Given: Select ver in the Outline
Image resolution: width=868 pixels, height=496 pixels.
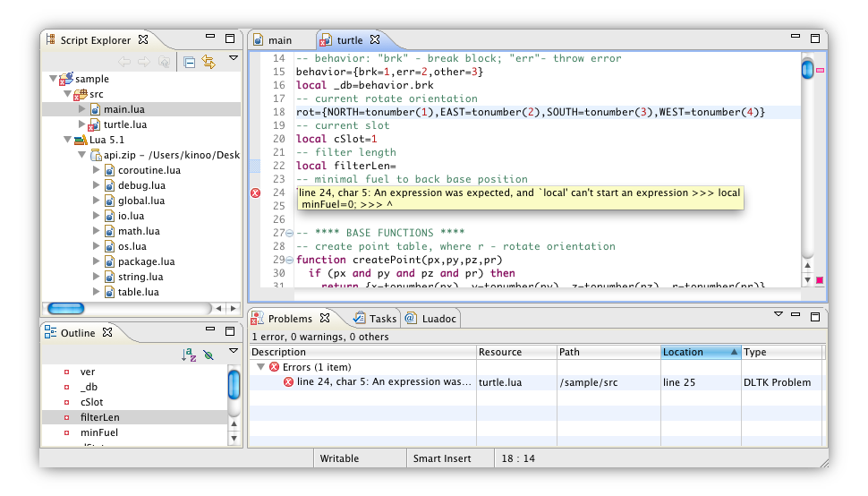Looking at the screenshot, I should (88, 372).
